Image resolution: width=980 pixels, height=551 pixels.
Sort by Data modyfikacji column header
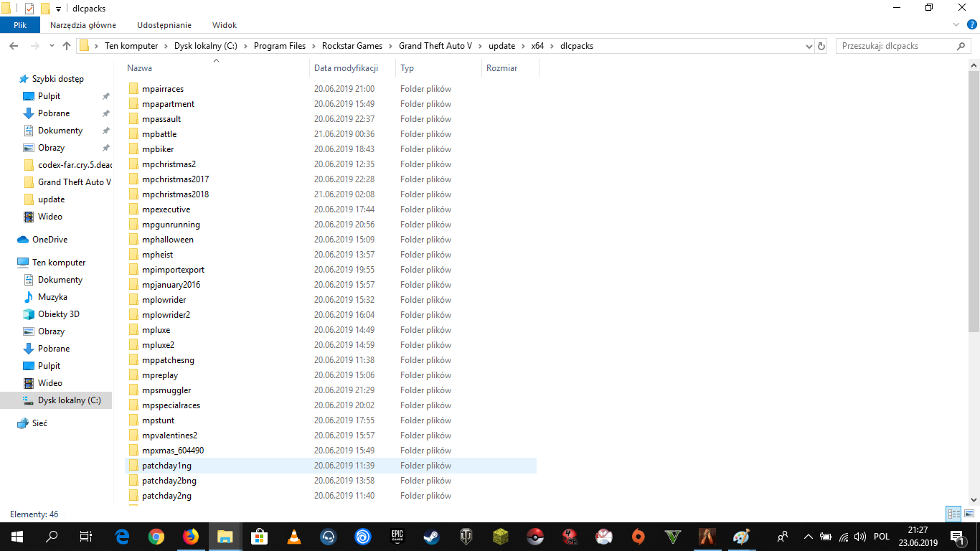(354, 68)
